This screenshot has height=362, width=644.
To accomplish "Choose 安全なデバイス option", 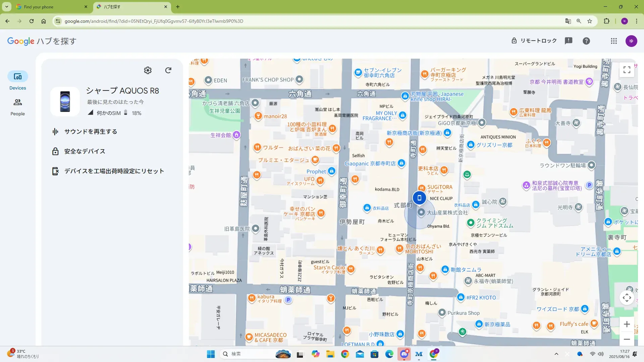I will pos(85,152).
